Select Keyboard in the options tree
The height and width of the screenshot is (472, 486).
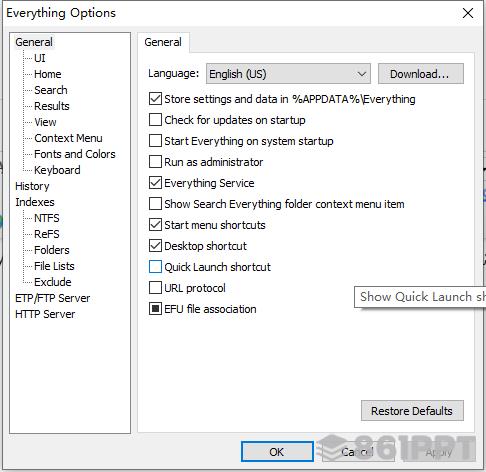pos(57,170)
